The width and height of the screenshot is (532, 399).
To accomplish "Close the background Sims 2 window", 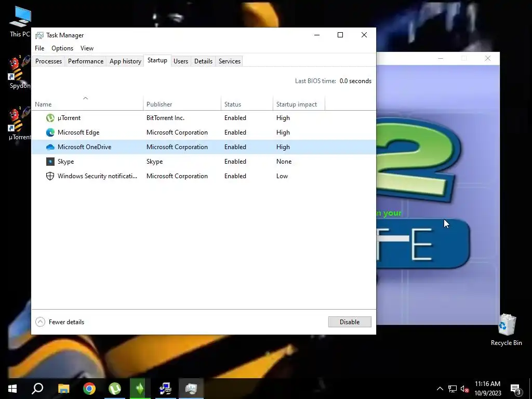I will click(x=487, y=58).
